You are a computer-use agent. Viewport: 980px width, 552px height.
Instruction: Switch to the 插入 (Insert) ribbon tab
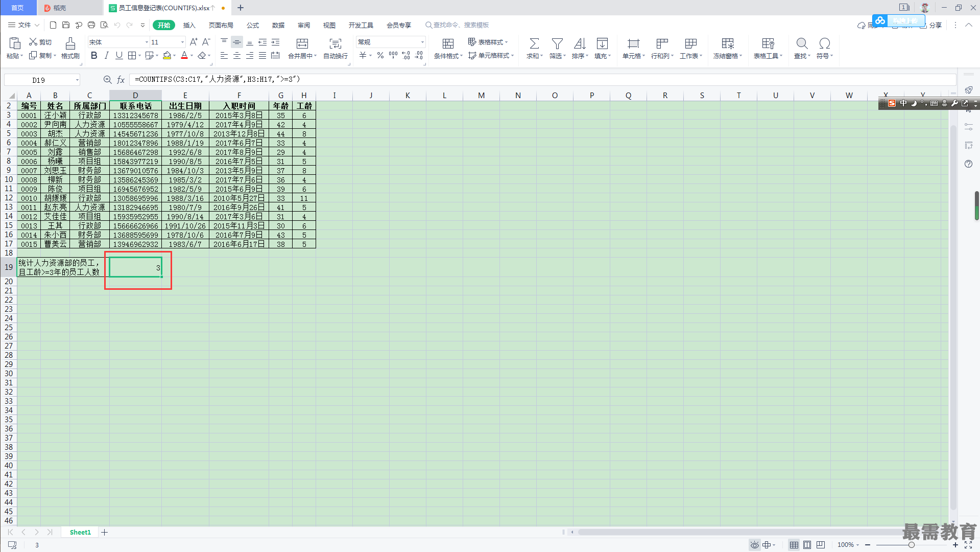tap(189, 25)
